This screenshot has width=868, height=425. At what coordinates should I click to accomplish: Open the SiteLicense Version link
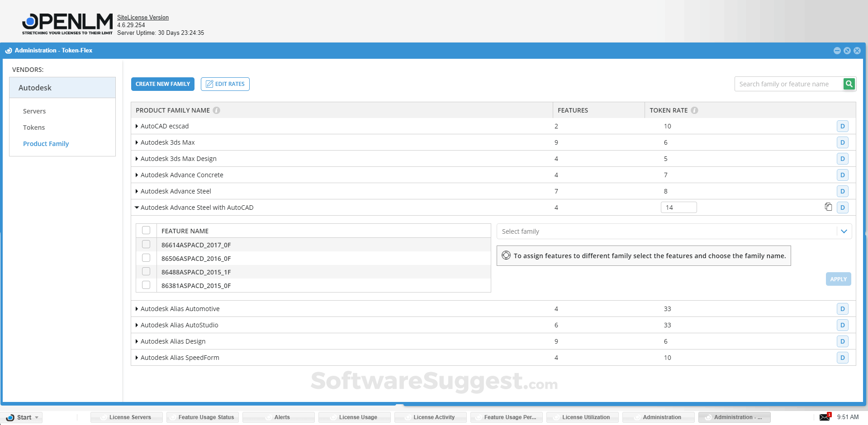143,18
